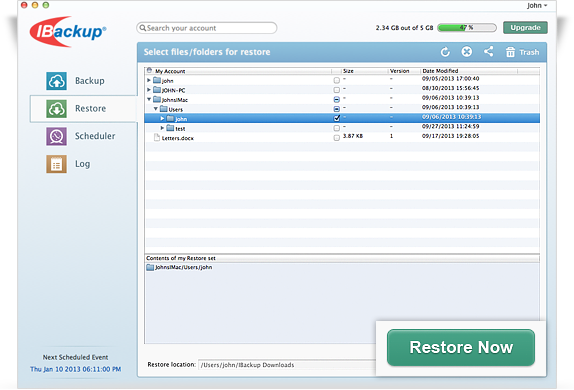Expand the test folder
The height and width of the screenshot is (390, 574).
click(162, 128)
